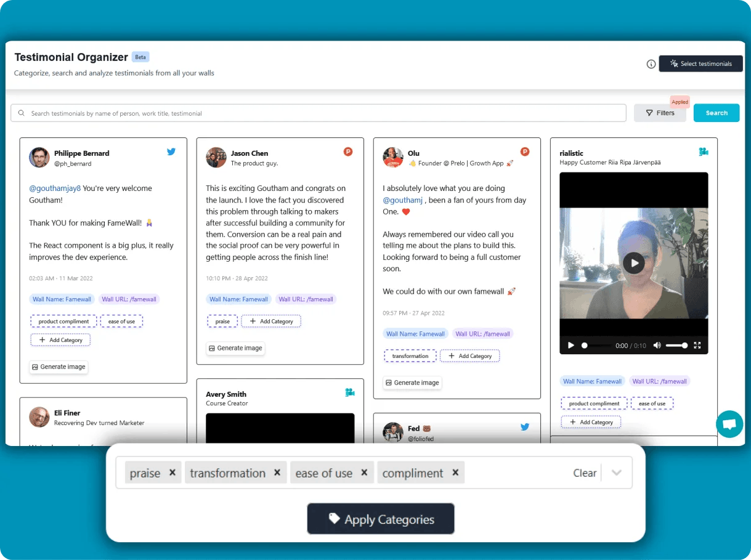Image resolution: width=751 pixels, height=560 pixels.
Task: Remove the transformation category chip
Action: tap(277, 473)
